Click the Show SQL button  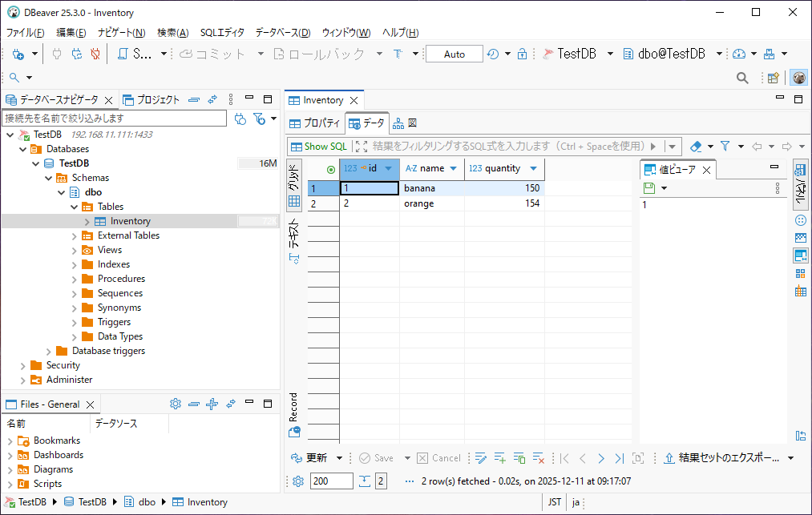[x=318, y=147]
